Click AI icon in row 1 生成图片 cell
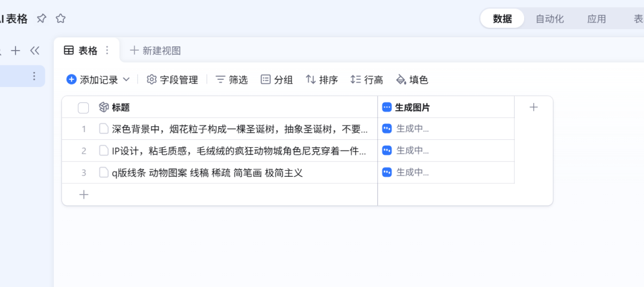Viewport: 644px width, 287px height. (387, 129)
